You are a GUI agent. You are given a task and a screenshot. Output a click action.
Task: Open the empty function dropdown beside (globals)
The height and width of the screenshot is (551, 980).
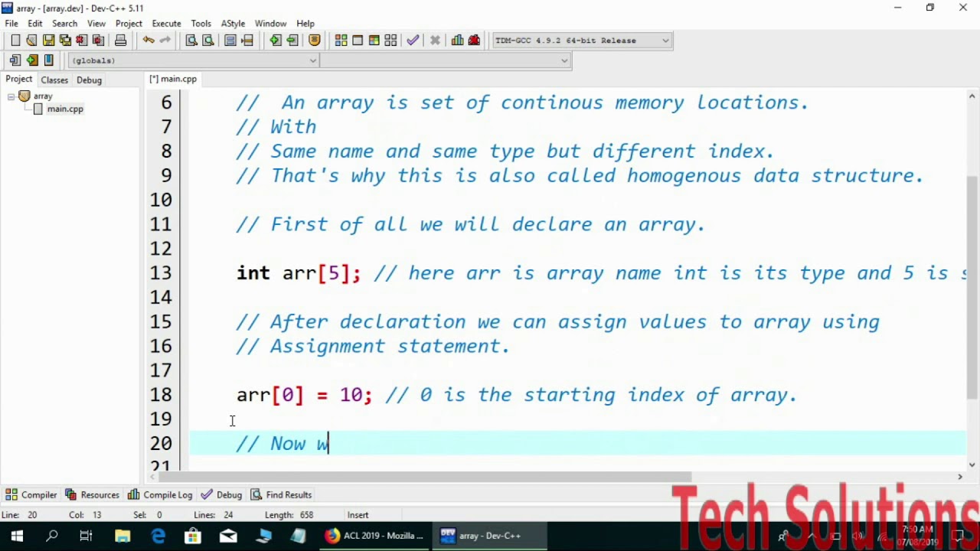[x=446, y=60]
